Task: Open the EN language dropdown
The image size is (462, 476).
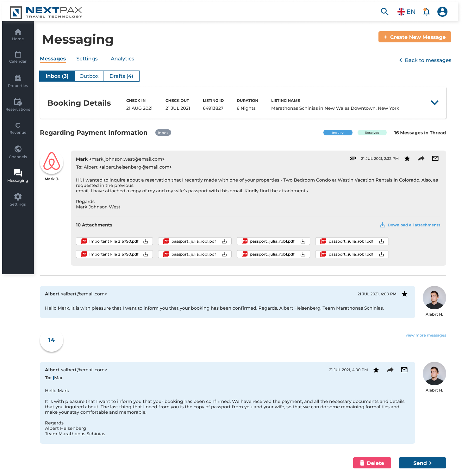Action: point(406,11)
